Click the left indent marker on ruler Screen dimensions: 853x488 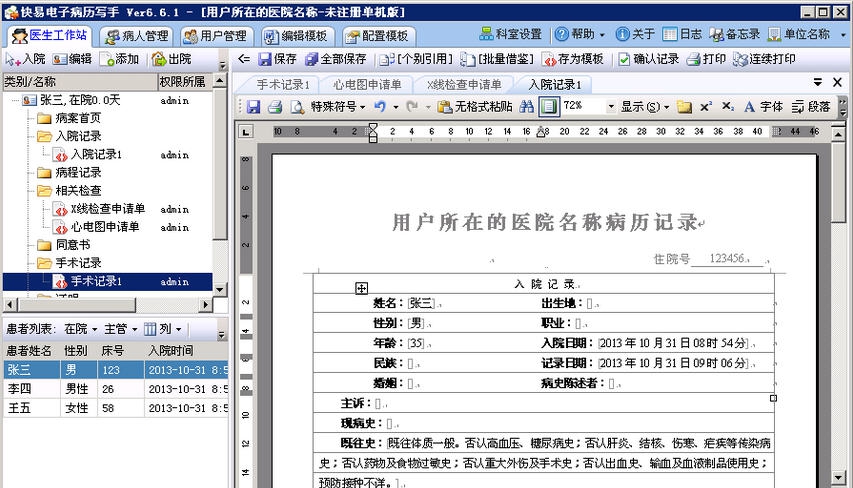pyautogui.click(x=373, y=135)
